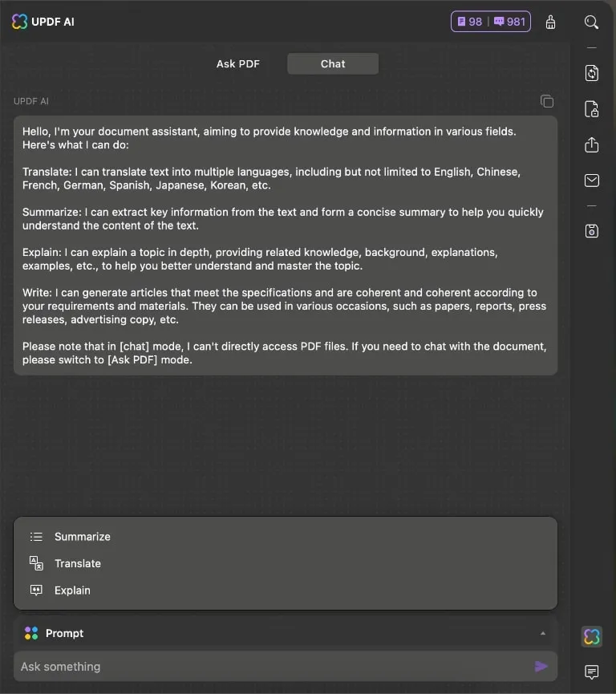This screenshot has width=616, height=694.
Task: Open the comments panel icon
Action: point(592,672)
